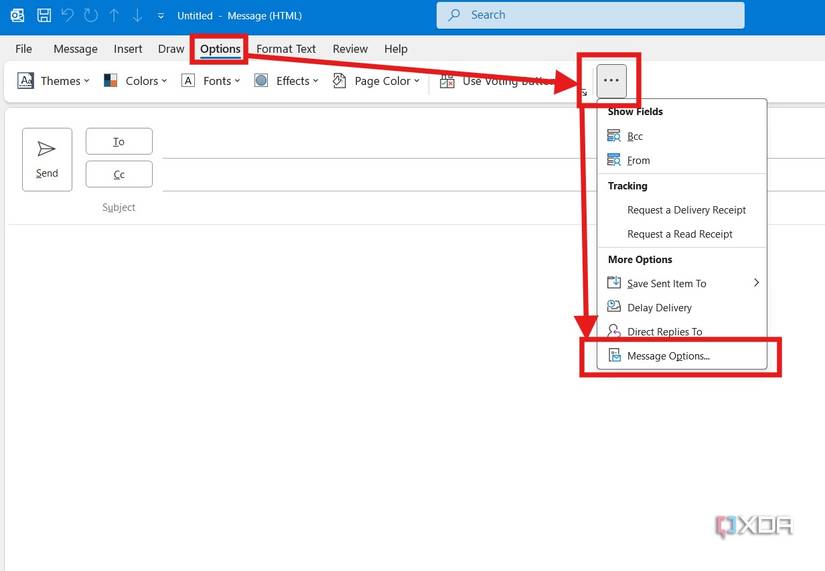Open the Format Text tab
Image resolution: width=825 pixels, height=571 pixels.
click(x=286, y=49)
